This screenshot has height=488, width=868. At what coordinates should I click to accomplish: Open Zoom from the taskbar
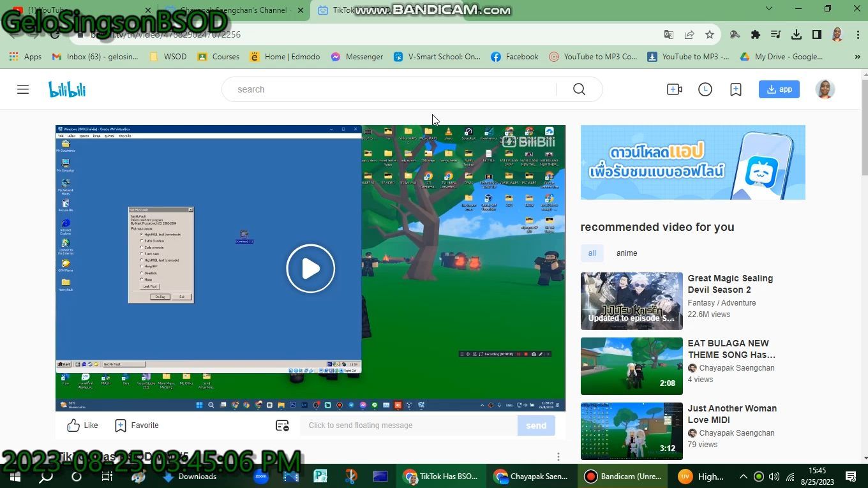point(260,477)
